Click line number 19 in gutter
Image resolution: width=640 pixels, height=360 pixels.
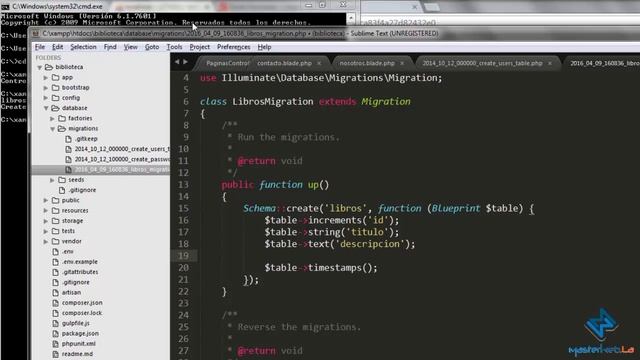click(x=183, y=256)
